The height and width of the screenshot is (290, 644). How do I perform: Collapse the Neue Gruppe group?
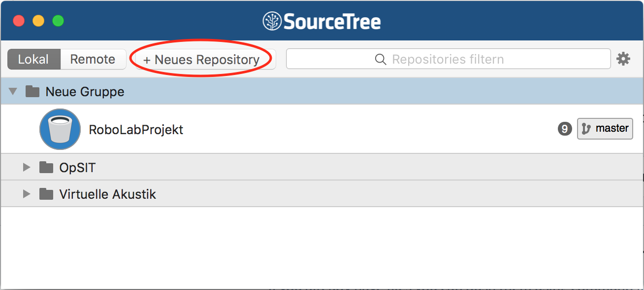pyautogui.click(x=13, y=91)
